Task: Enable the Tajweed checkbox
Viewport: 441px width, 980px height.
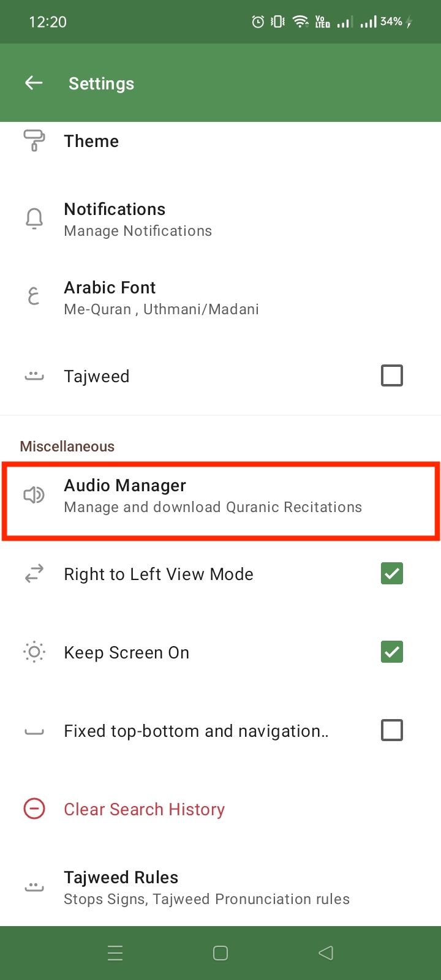Action: [x=392, y=375]
